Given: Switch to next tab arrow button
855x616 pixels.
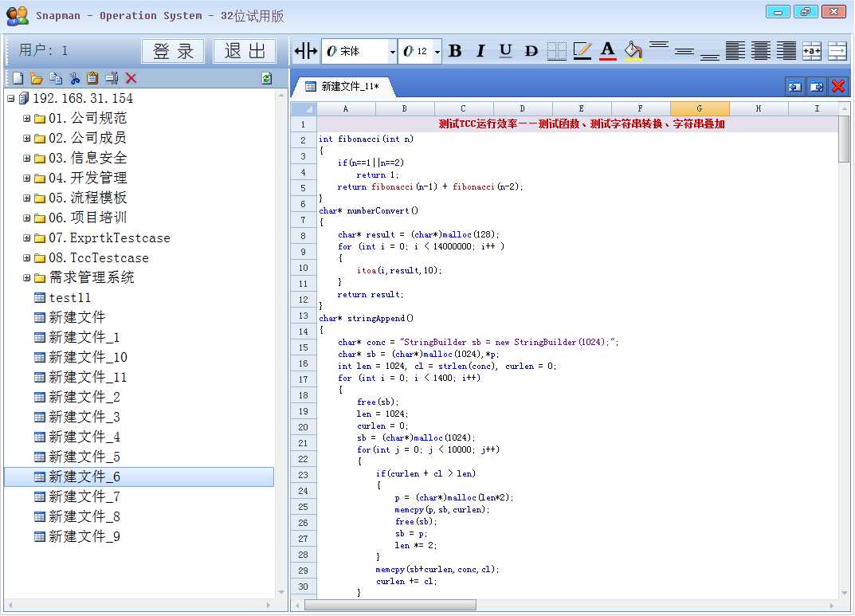Looking at the screenshot, I should pos(817,86).
